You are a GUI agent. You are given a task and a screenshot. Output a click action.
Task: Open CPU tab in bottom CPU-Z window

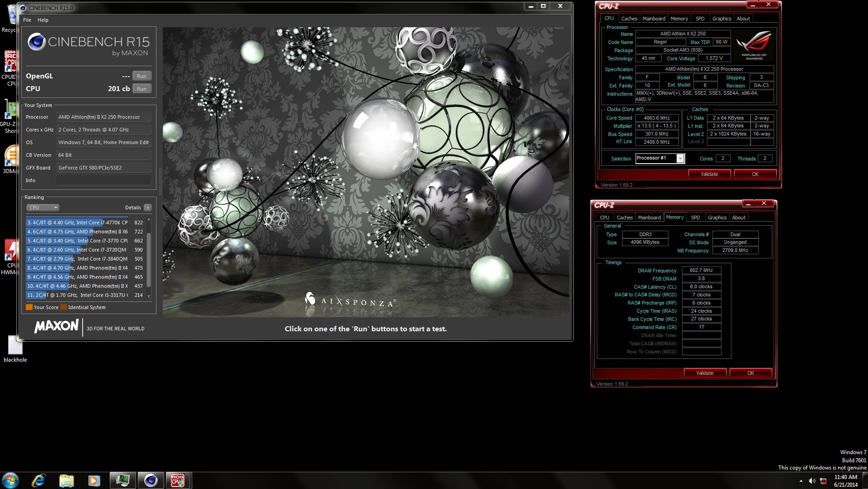click(x=605, y=218)
